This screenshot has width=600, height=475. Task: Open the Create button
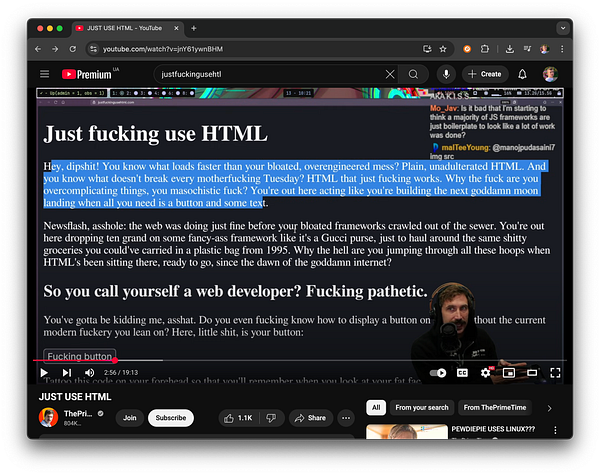485,74
